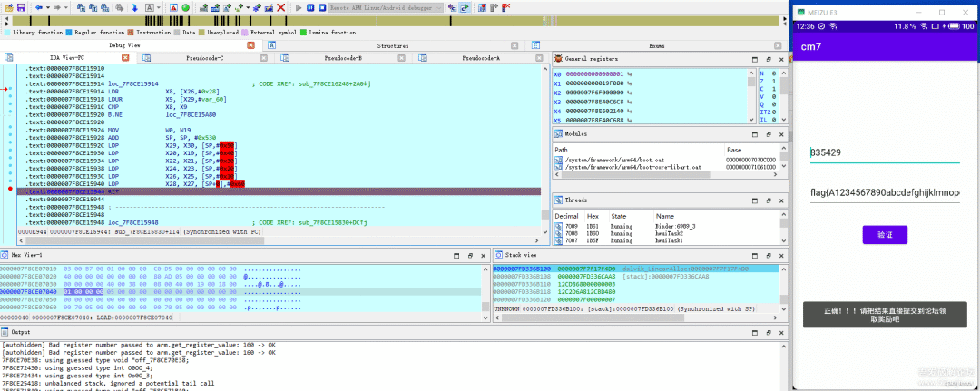Open the Remote ARM Linux/Android debugger dropdown
980x391 pixels.
tap(386, 7)
